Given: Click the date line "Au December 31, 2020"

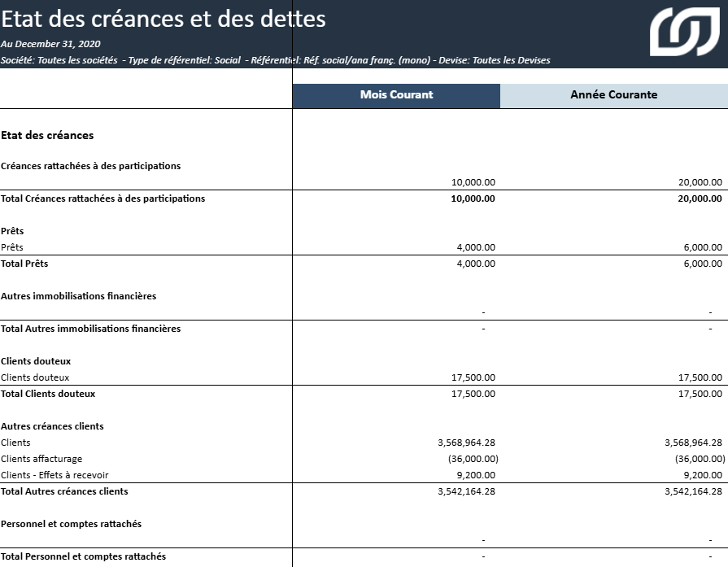Looking at the screenshot, I should click(50, 44).
